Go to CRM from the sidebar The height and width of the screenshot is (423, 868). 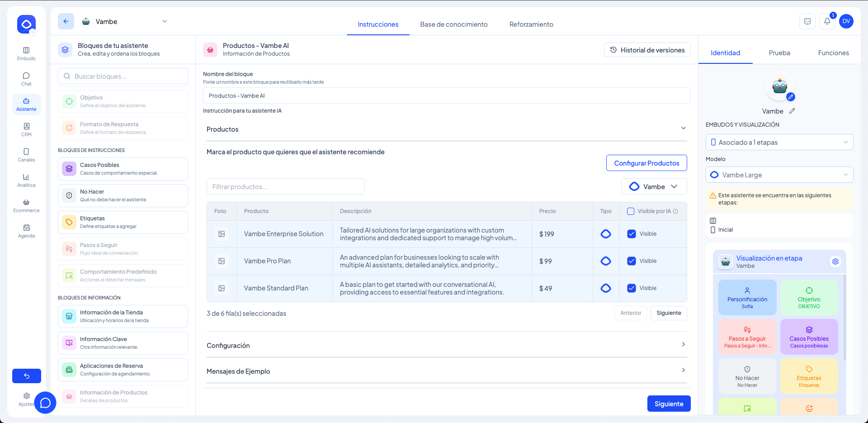point(26,129)
